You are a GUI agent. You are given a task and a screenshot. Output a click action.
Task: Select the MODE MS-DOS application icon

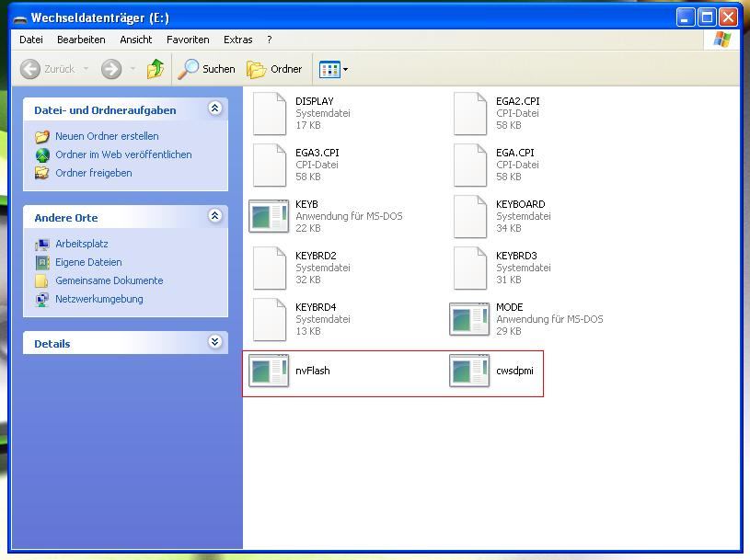pos(469,319)
